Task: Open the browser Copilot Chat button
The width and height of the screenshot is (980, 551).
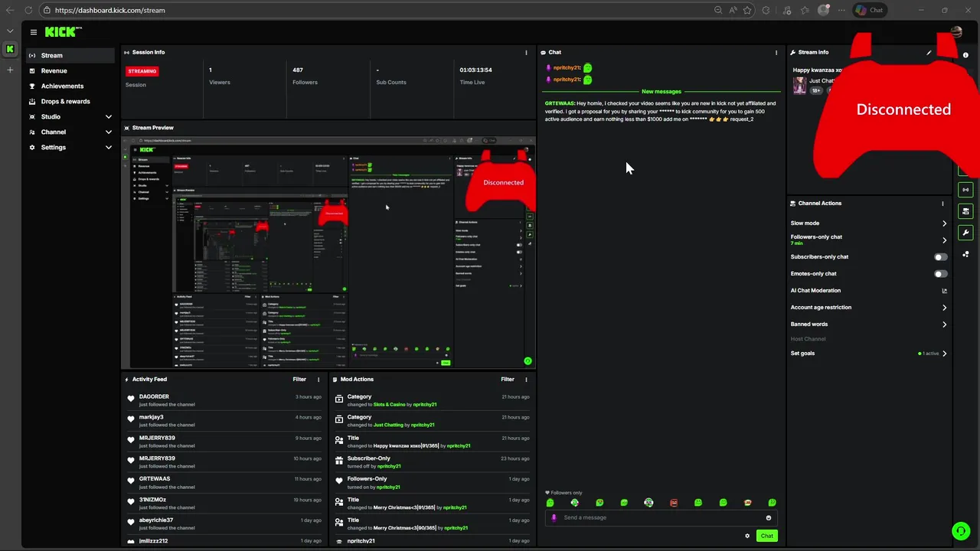Action: (x=870, y=10)
